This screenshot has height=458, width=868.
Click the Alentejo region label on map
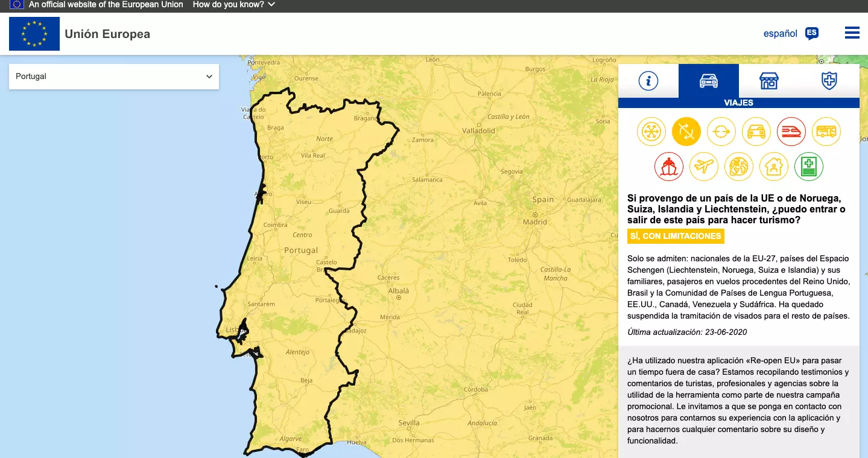click(297, 352)
